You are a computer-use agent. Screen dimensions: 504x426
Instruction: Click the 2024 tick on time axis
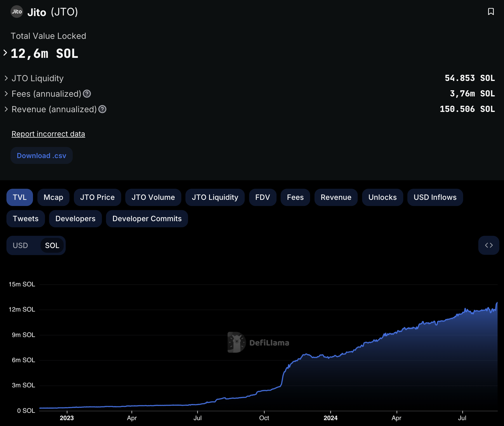coord(331,418)
